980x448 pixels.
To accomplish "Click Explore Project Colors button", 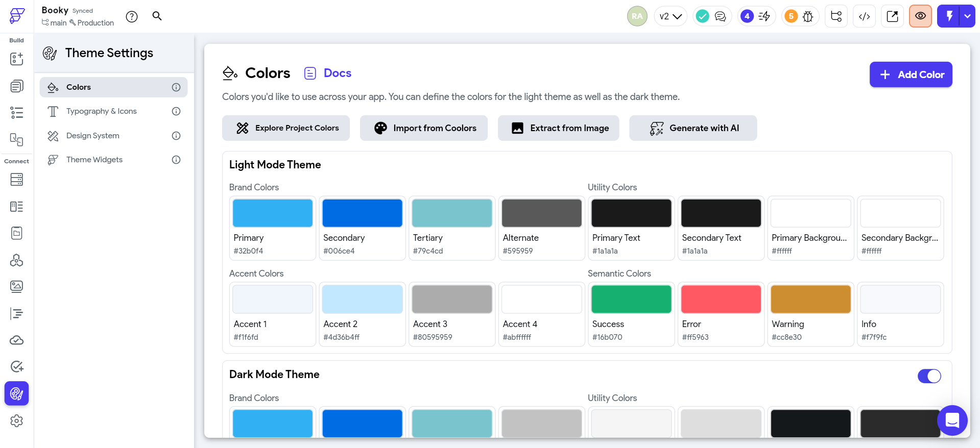I will tap(286, 128).
